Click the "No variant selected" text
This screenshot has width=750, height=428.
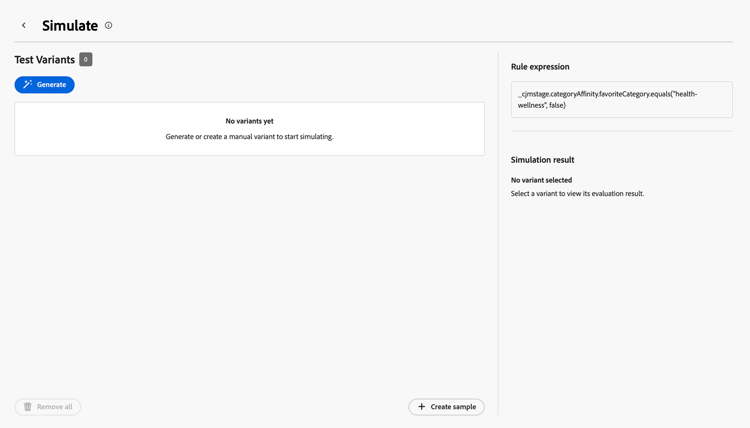coord(541,180)
